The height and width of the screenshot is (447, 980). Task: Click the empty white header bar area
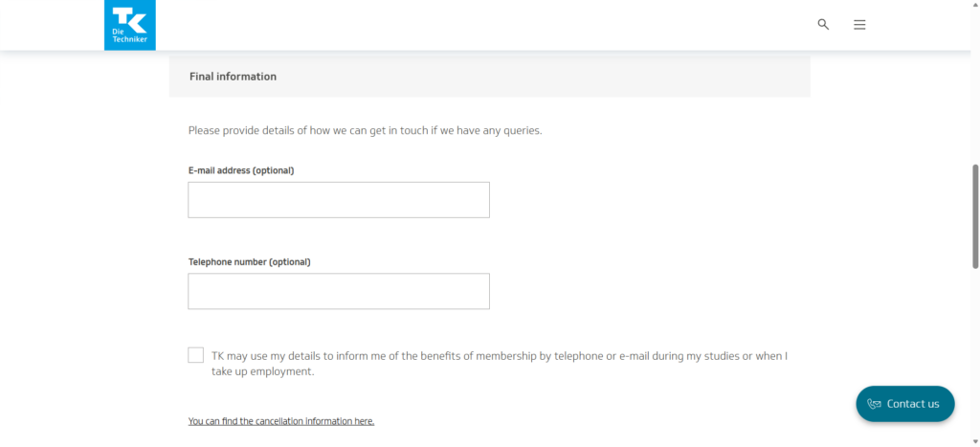tap(479, 24)
